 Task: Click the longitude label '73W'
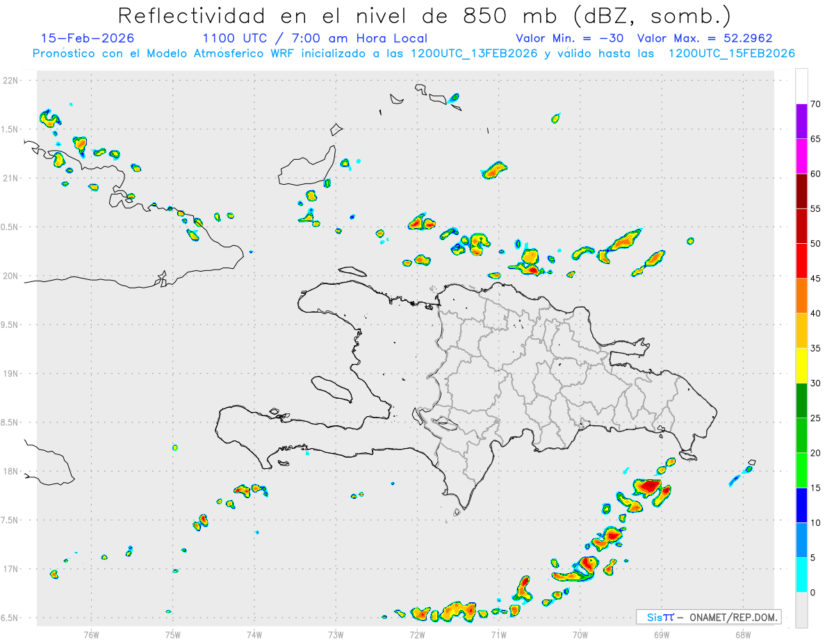(x=336, y=634)
